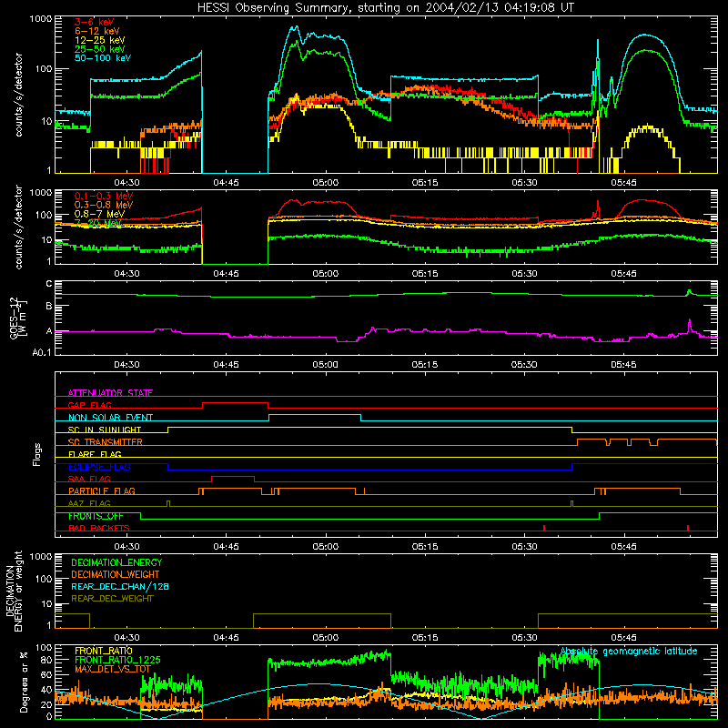This screenshot has width=728, height=728.
Task: Select the NON_SOLAR_EVENT flag label
Action: (110, 418)
